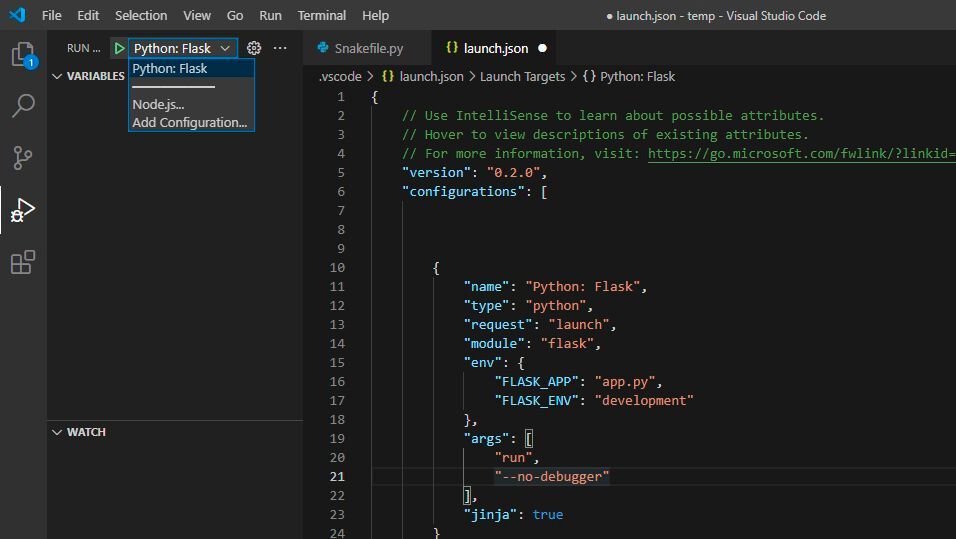Click the green Start Debugging play icon

coord(119,48)
